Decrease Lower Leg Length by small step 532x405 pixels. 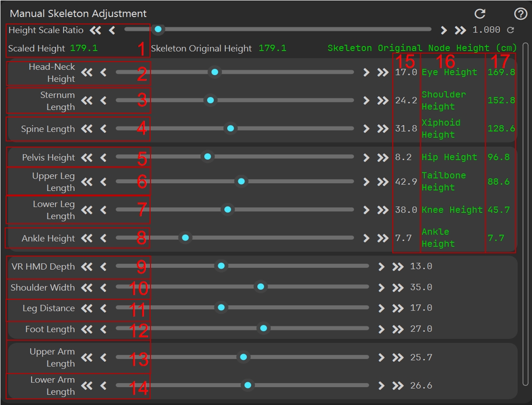point(103,210)
